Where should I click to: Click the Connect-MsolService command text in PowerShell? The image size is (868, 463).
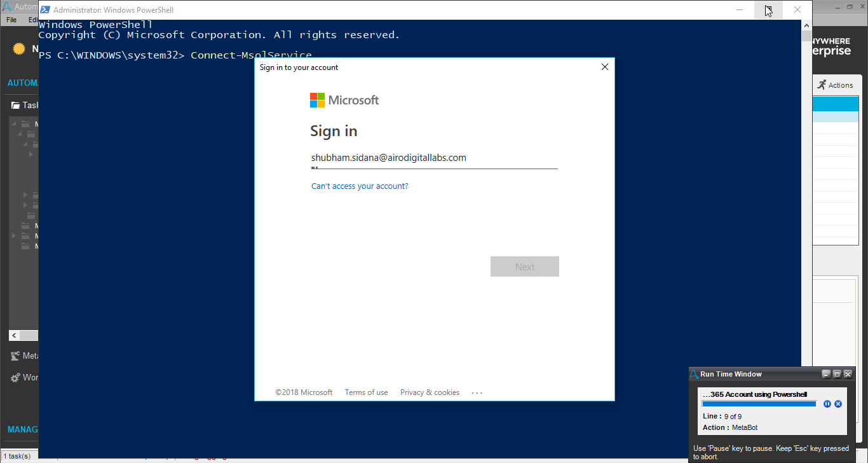click(x=251, y=55)
